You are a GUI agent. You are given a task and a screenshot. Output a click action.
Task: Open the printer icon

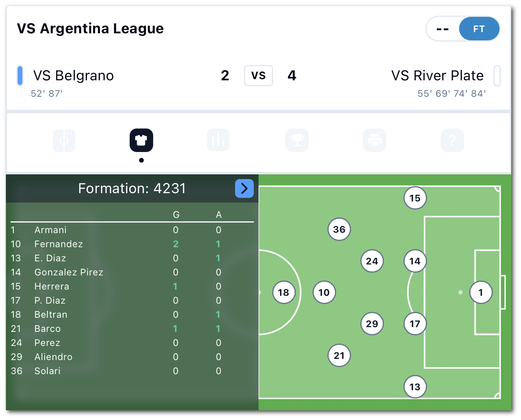(374, 140)
